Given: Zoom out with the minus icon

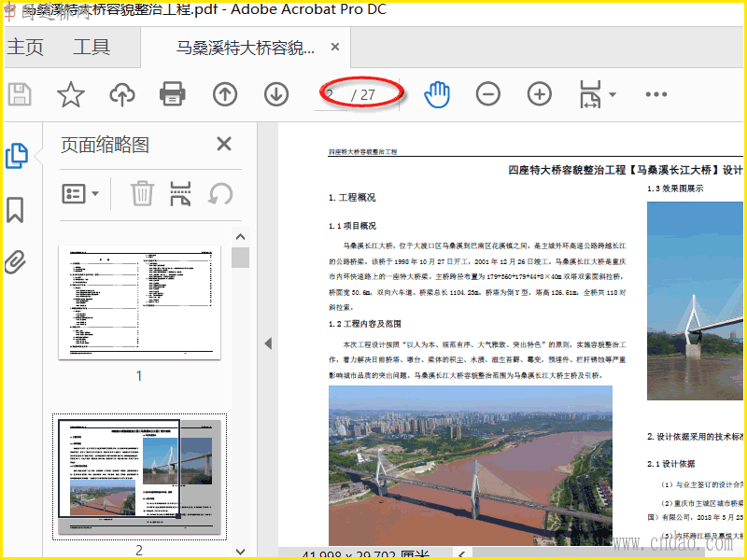Looking at the screenshot, I should click(488, 94).
